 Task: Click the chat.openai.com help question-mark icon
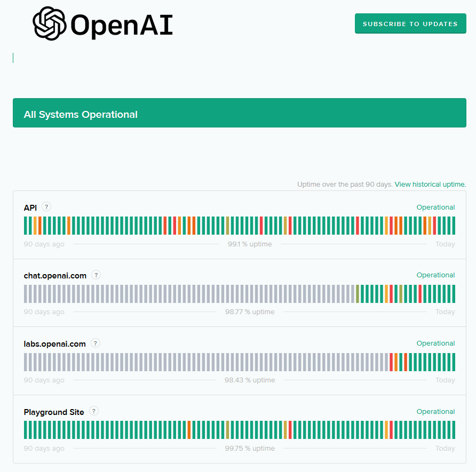click(96, 275)
